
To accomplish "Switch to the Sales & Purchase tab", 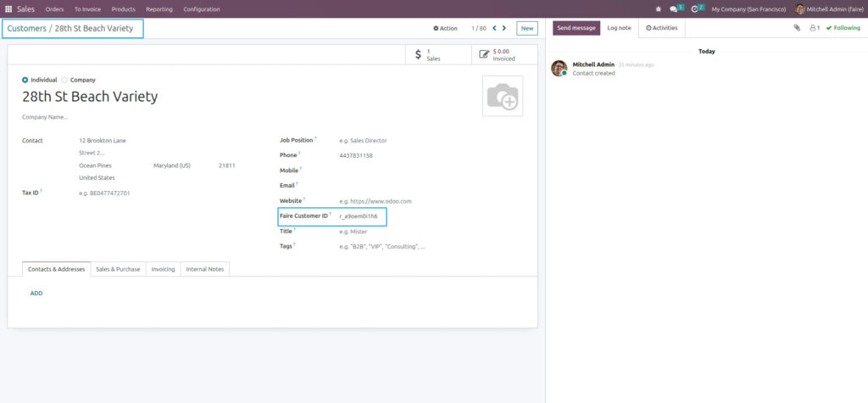I will point(118,269).
